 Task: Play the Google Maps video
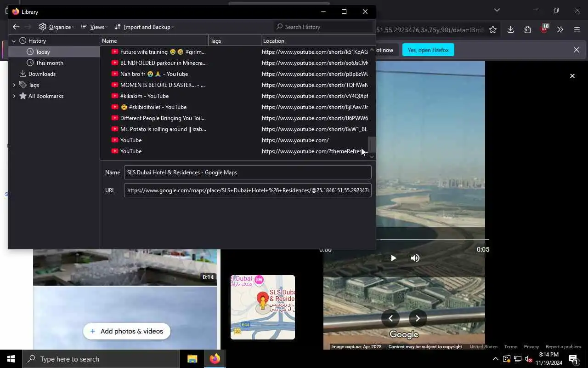[393, 258]
